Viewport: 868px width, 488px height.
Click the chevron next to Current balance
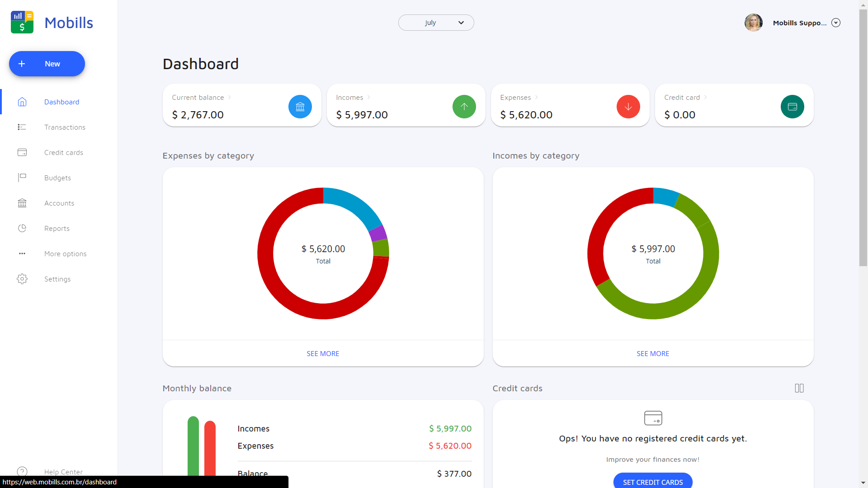230,97
